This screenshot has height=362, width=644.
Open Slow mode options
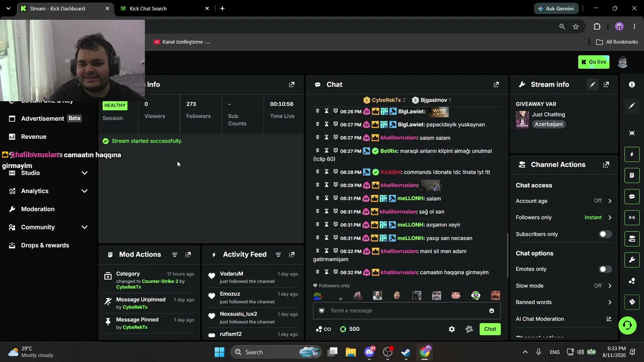[564, 286]
